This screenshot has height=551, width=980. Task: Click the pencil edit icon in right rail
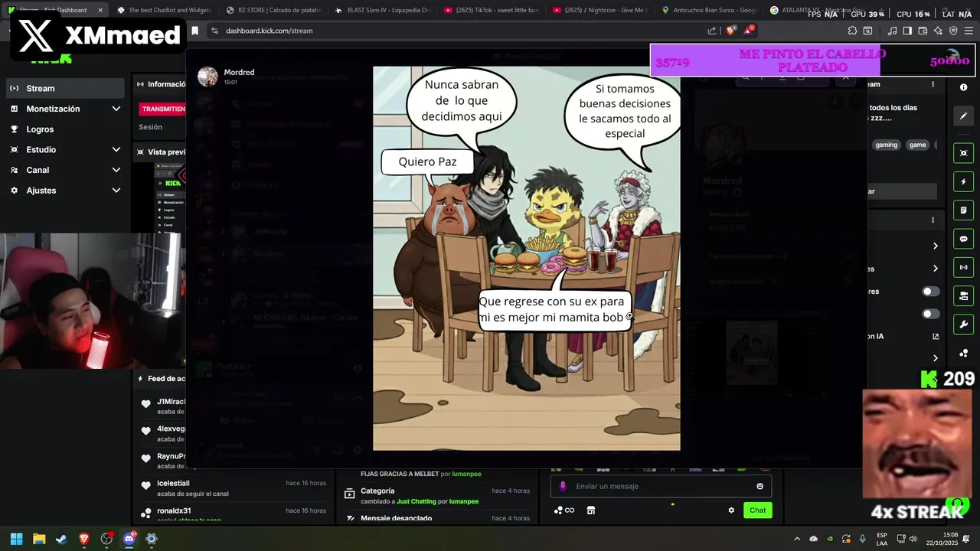click(x=963, y=116)
